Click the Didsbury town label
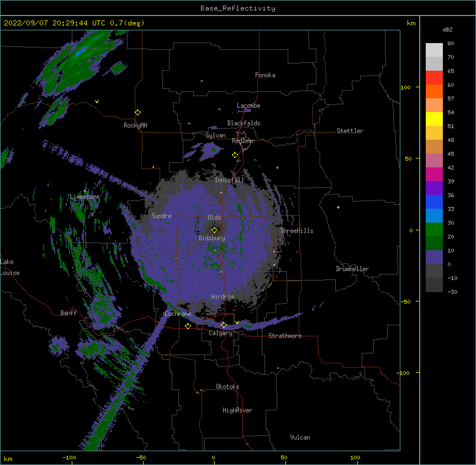Screen dimensions: 476x465 [x=211, y=238]
